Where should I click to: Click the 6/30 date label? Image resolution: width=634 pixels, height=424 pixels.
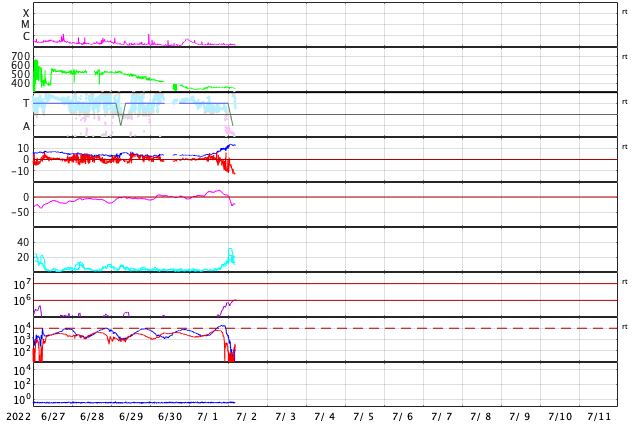click(x=170, y=416)
